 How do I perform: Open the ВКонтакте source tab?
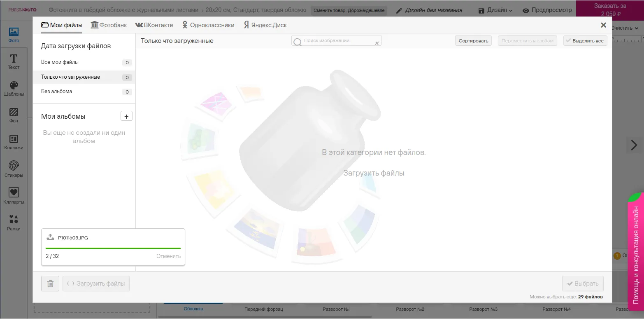[x=154, y=25]
